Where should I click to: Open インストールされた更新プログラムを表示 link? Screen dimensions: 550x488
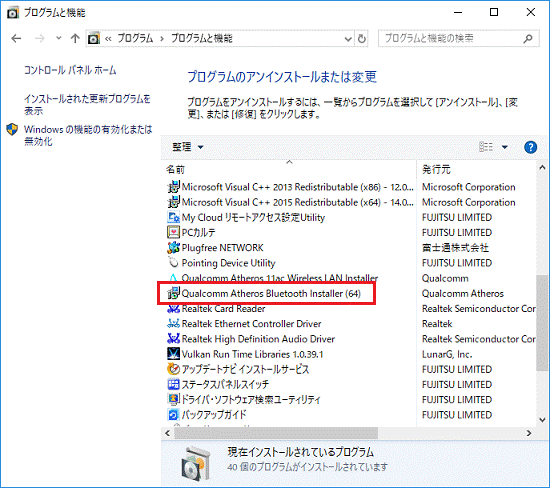point(87,105)
